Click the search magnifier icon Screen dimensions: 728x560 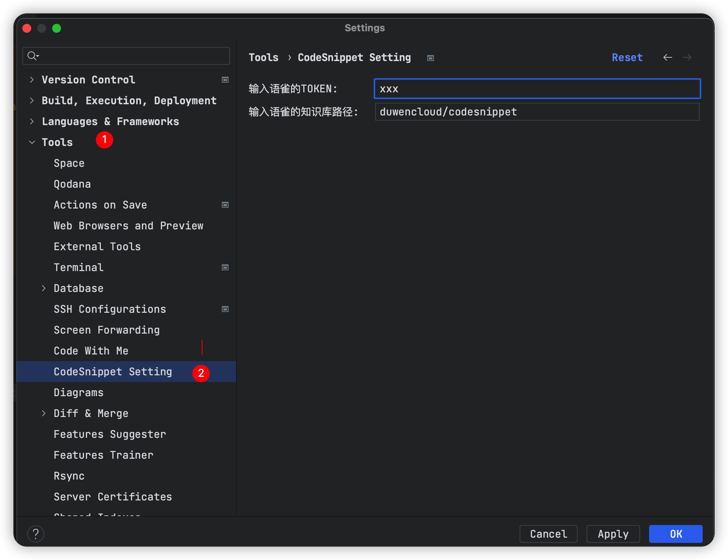33,56
